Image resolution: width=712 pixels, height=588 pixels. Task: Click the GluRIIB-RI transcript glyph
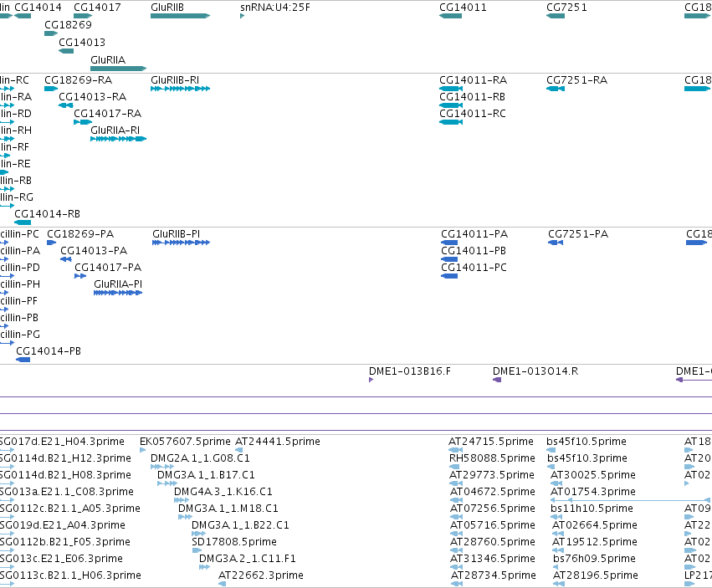coord(180,89)
